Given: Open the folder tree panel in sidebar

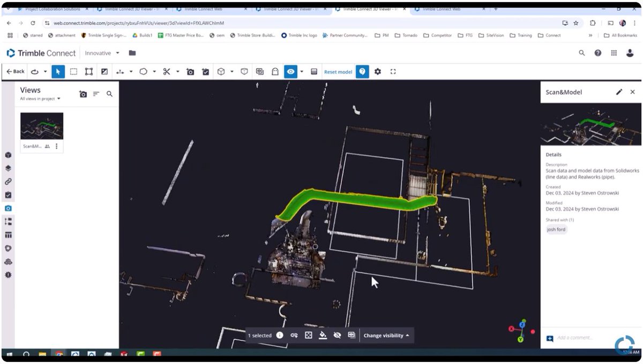Looking at the screenshot, I should tap(8, 221).
